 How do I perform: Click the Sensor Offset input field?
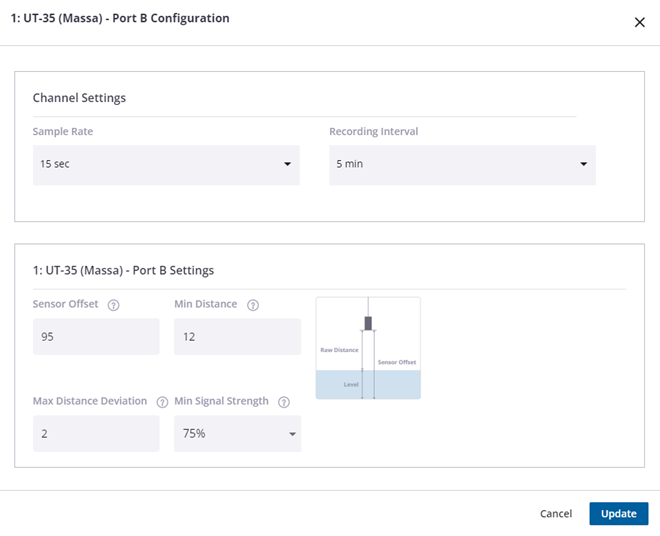pos(96,336)
